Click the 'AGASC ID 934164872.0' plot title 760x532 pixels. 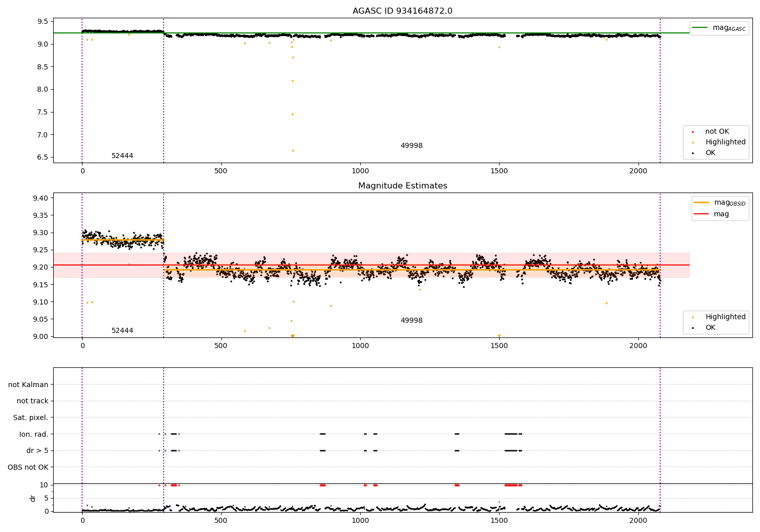point(402,11)
